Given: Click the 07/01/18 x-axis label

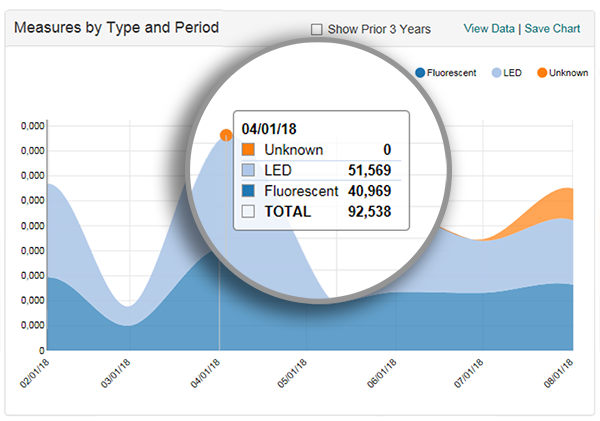Looking at the screenshot, I should click(x=469, y=374).
